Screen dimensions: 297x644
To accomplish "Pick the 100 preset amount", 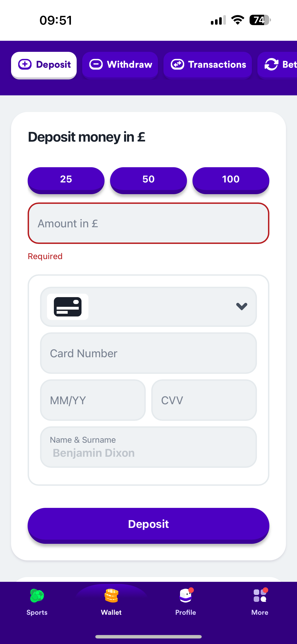I will 231,179.
